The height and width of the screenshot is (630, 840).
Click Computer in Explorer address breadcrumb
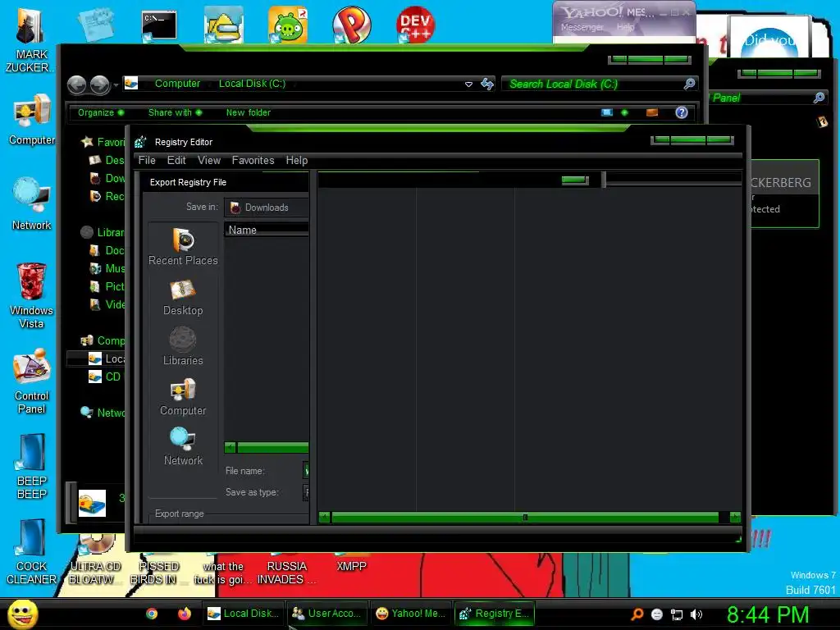(177, 84)
